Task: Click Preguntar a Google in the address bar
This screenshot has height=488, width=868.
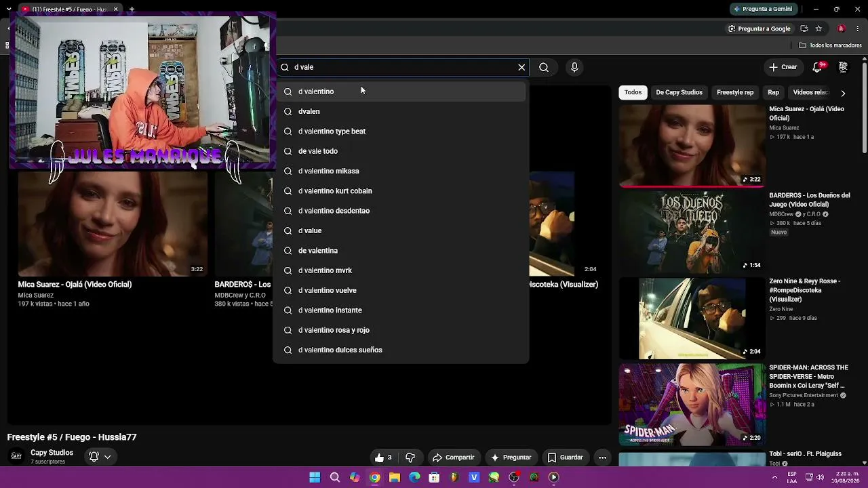Action: [759, 28]
